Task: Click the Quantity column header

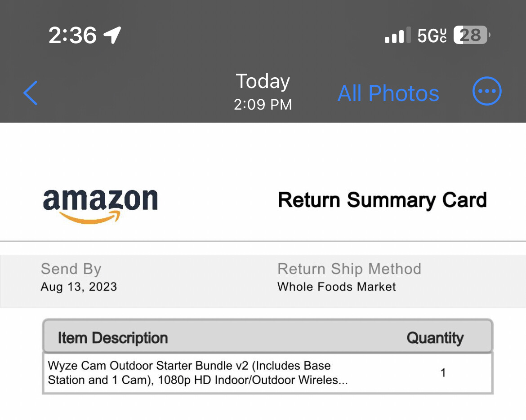Action: coord(435,338)
